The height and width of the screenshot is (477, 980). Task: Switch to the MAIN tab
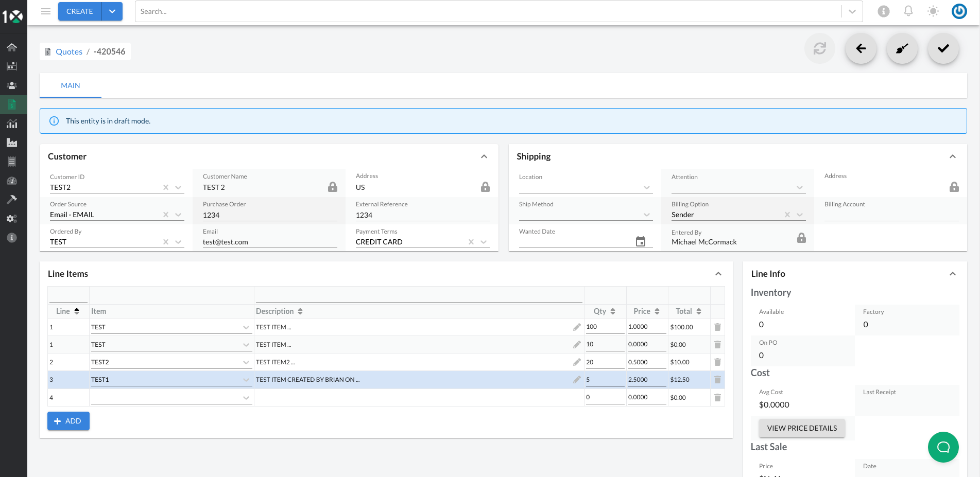click(x=70, y=85)
